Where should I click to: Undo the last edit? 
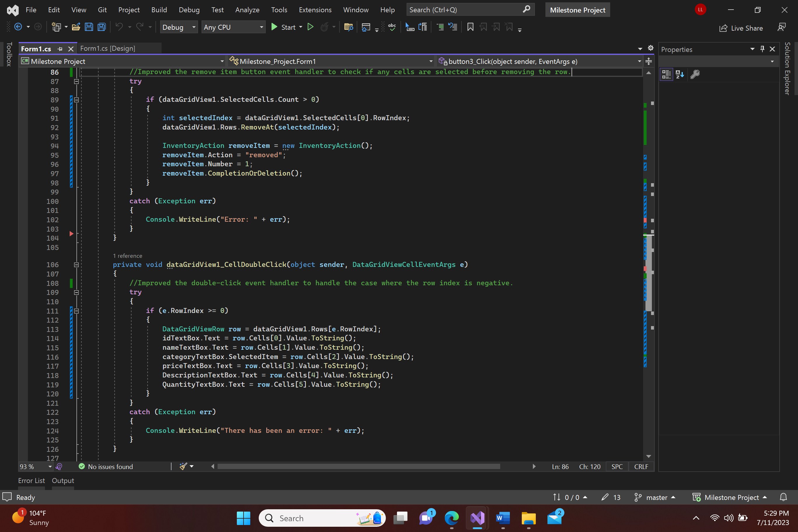pos(119,27)
